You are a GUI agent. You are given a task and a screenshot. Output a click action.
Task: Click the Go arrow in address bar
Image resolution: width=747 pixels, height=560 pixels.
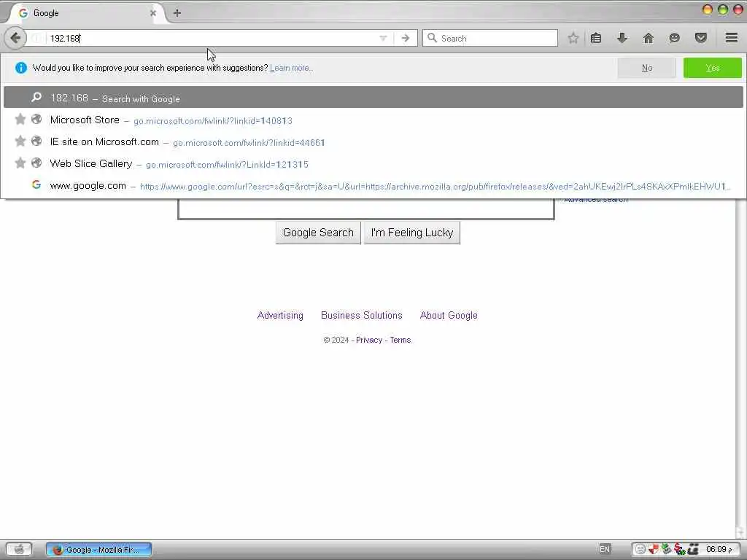coord(406,38)
